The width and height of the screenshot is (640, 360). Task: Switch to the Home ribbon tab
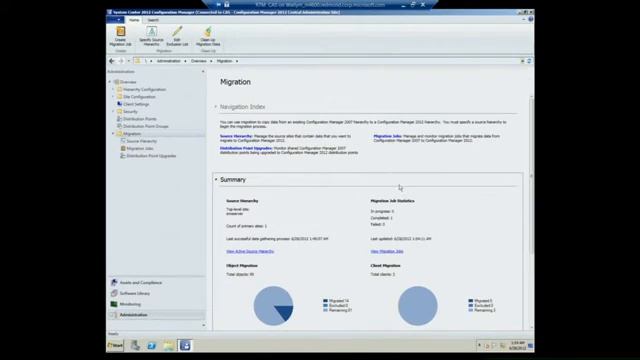tap(134, 20)
